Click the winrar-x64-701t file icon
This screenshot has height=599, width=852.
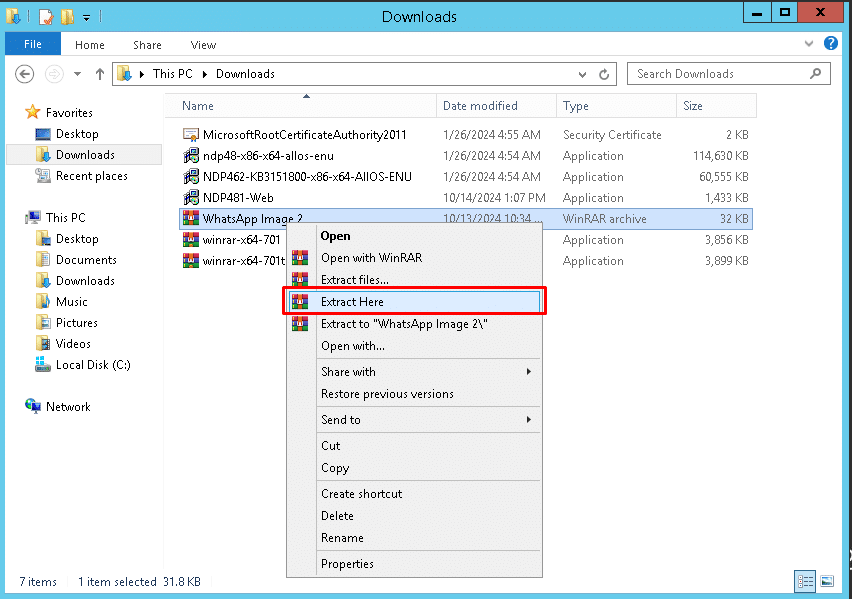click(x=191, y=261)
